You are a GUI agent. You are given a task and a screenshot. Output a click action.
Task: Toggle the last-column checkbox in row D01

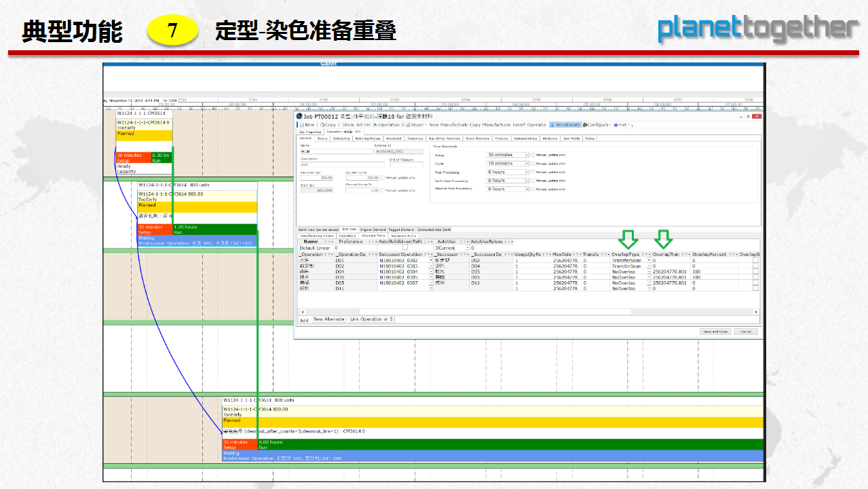tap(755, 260)
